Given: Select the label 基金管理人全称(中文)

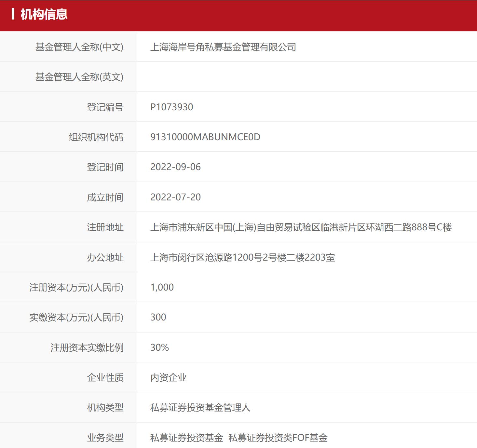Looking at the screenshot, I should tap(79, 47).
